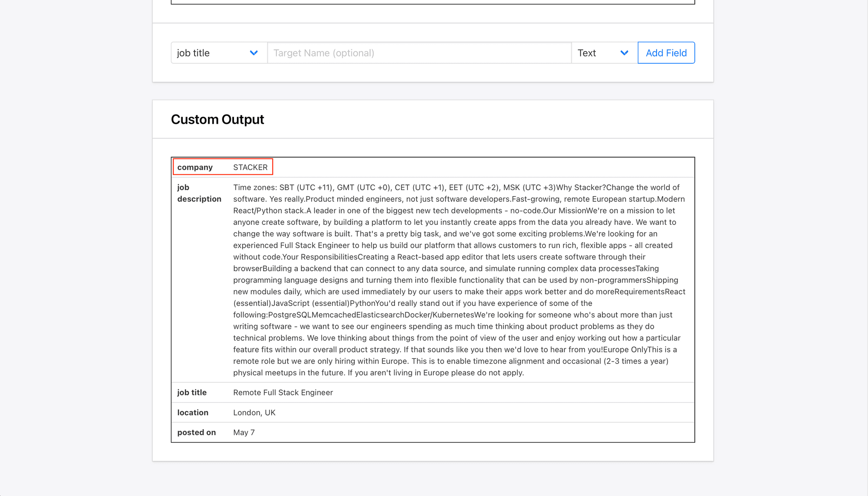Click the STACKER company value
The height and width of the screenshot is (496, 868).
[250, 167]
